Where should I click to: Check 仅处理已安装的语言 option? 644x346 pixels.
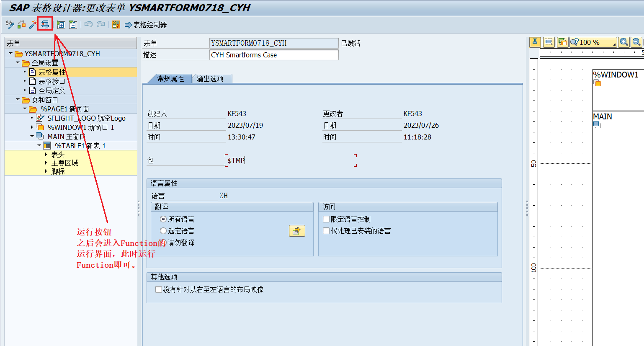326,231
